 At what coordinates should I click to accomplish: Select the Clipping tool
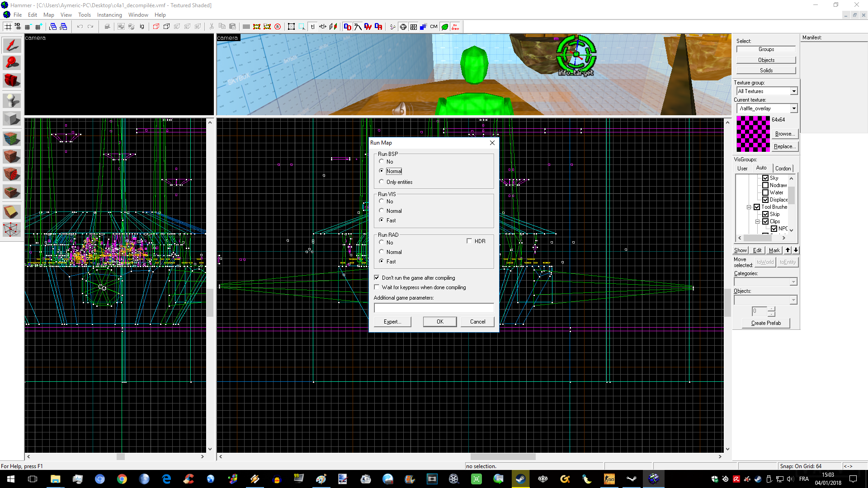12,211
